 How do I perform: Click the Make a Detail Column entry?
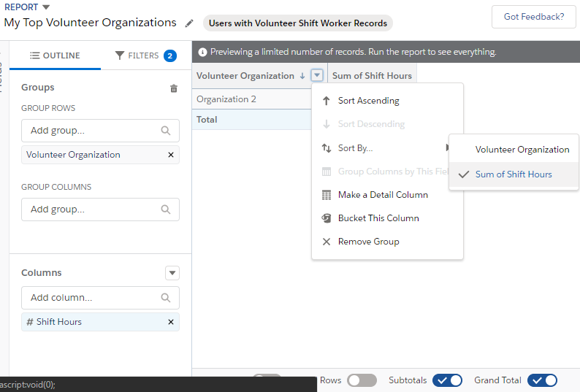click(x=382, y=195)
